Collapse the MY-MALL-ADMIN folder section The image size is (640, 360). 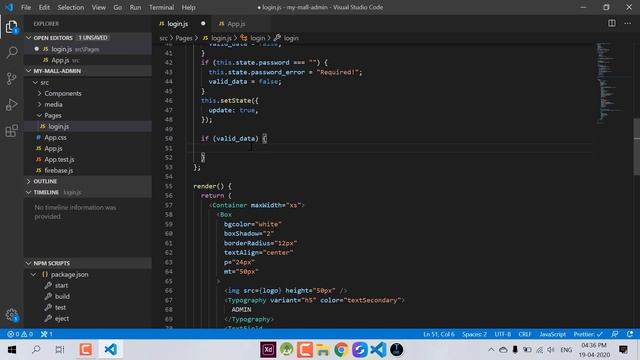click(88, 71)
